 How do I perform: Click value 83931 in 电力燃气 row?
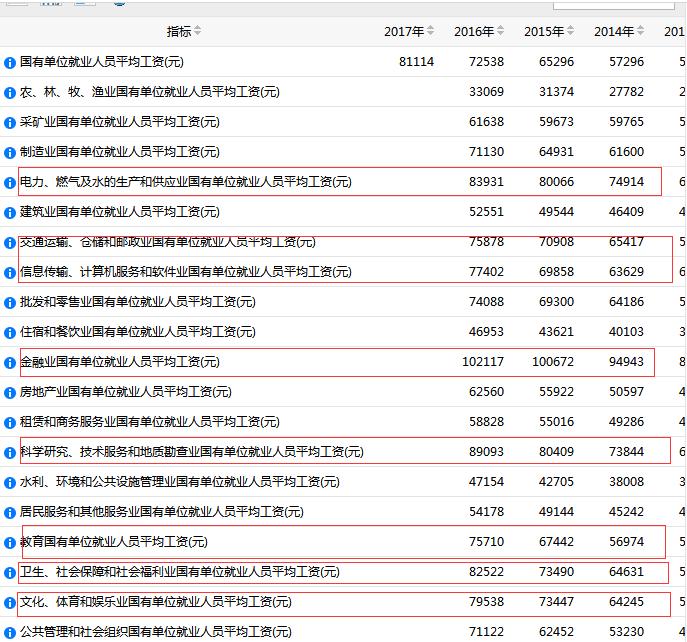(486, 182)
